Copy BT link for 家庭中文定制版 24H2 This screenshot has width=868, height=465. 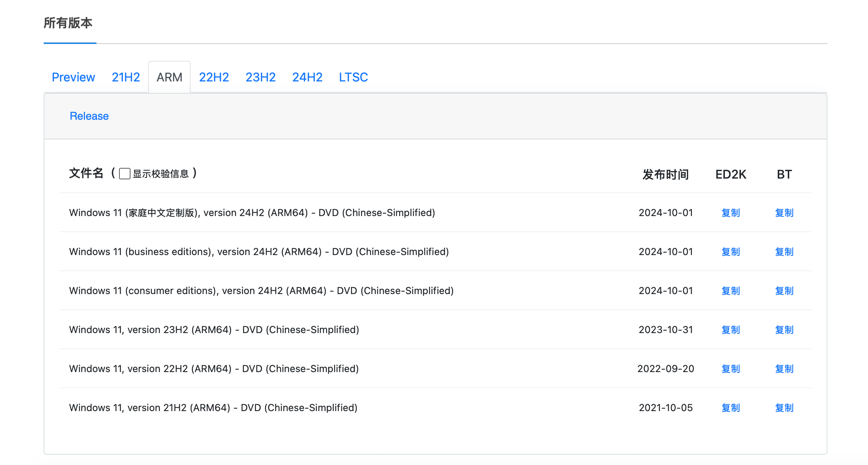(x=784, y=213)
